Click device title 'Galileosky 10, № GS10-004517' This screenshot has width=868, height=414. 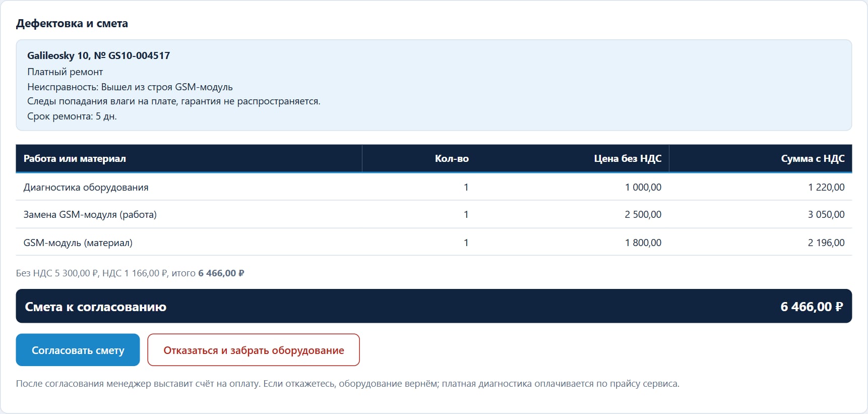pyautogui.click(x=99, y=55)
